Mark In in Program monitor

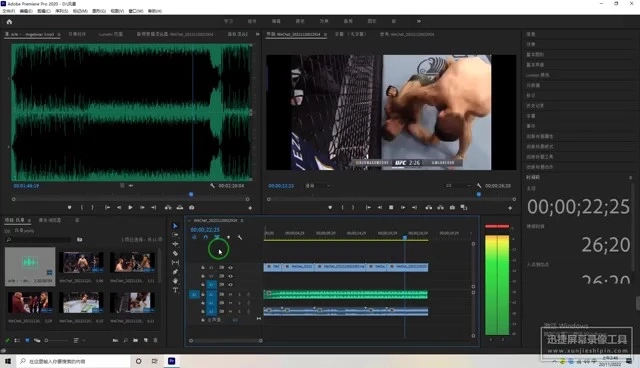point(342,208)
